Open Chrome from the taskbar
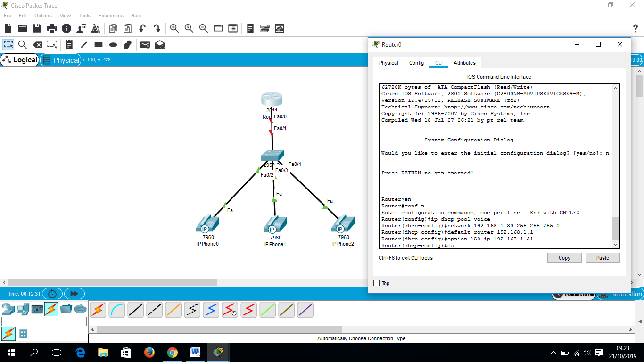The image size is (644, 362). point(172,352)
